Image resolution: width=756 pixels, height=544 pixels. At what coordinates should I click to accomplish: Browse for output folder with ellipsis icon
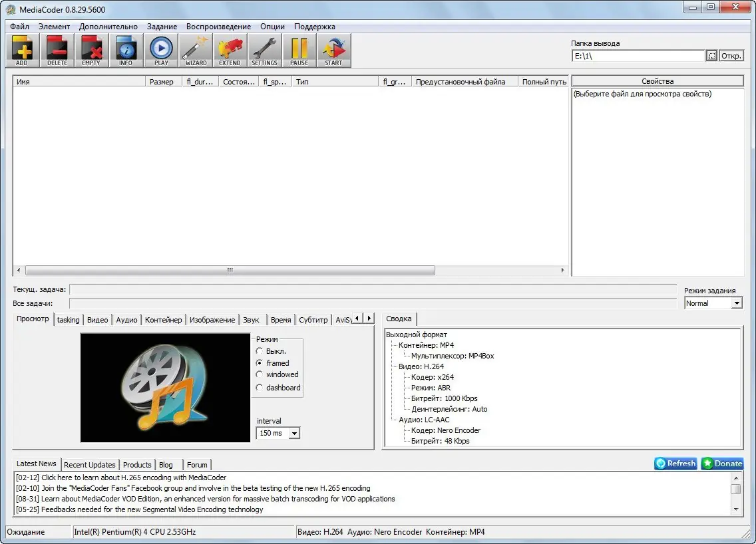pyautogui.click(x=711, y=56)
